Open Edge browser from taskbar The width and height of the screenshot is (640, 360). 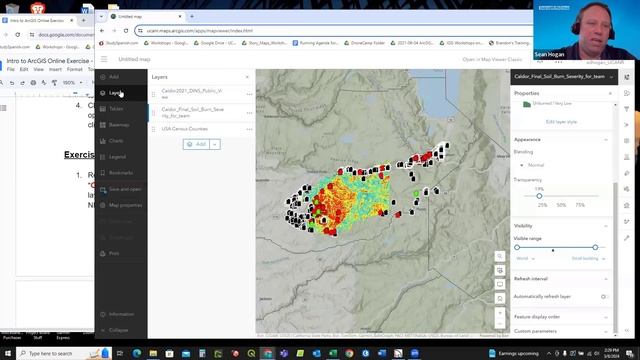tap(137, 353)
